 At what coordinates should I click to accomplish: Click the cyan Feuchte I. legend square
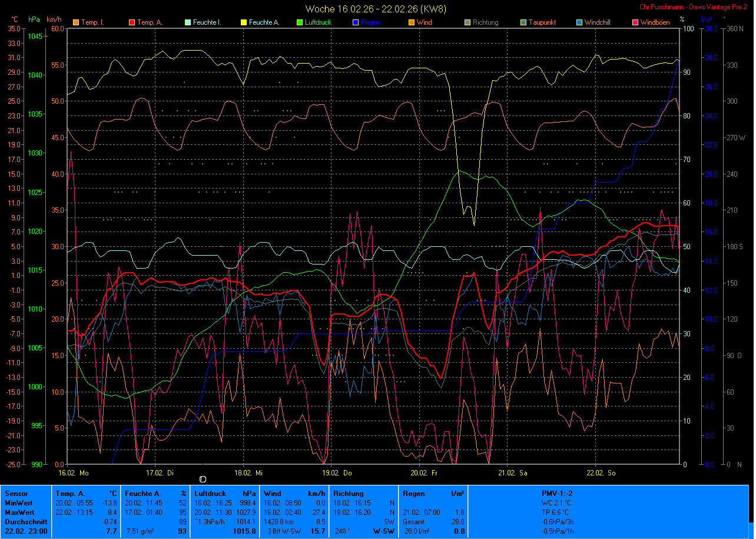[x=188, y=23]
